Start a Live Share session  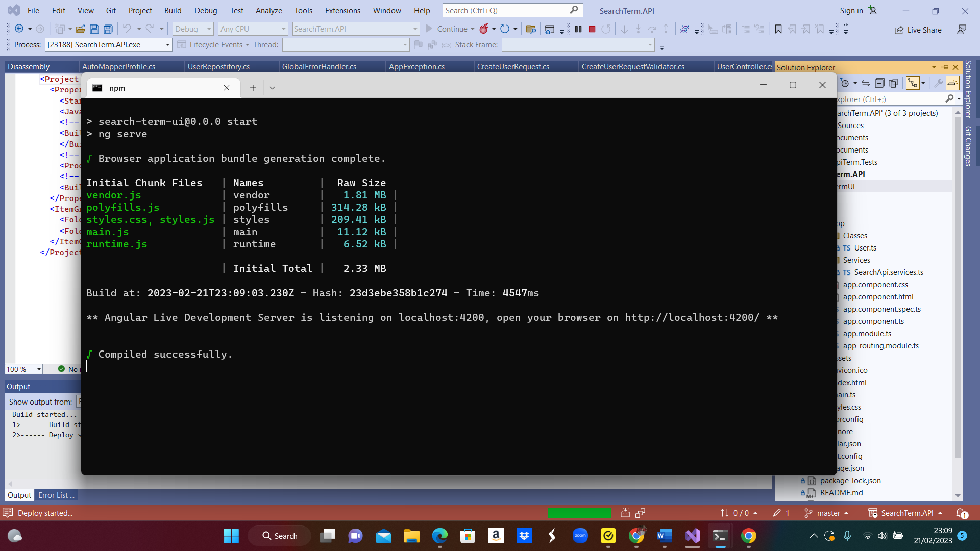click(918, 30)
